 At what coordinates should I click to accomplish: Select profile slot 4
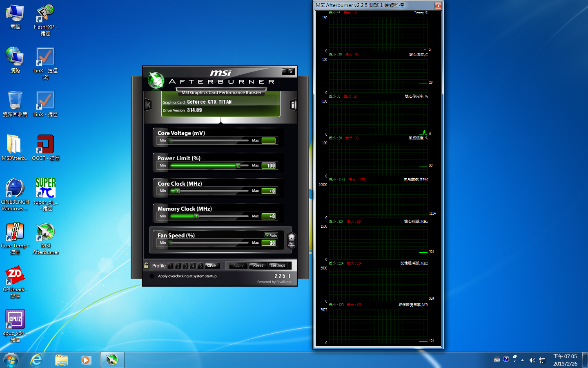pos(193,266)
